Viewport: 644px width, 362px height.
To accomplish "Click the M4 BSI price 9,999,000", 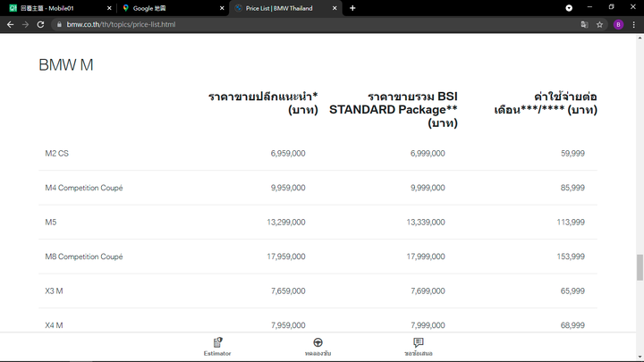I will (x=428, y=188).
